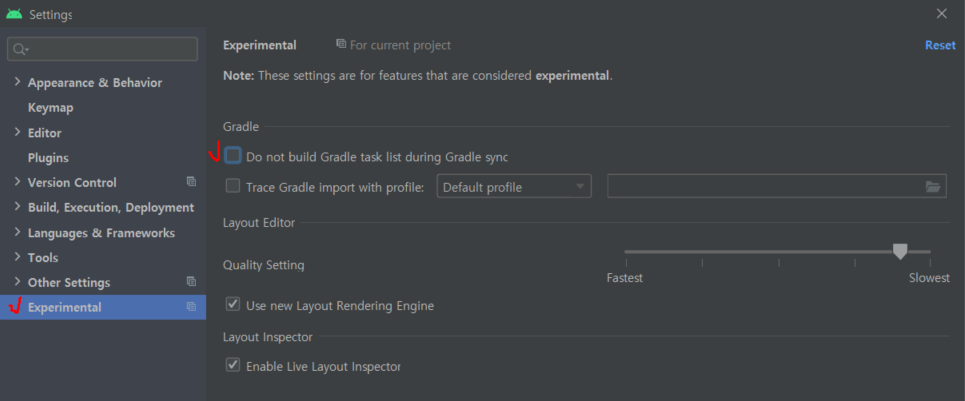Click project-level icon beside Version Control

click(x=191, y=182)
